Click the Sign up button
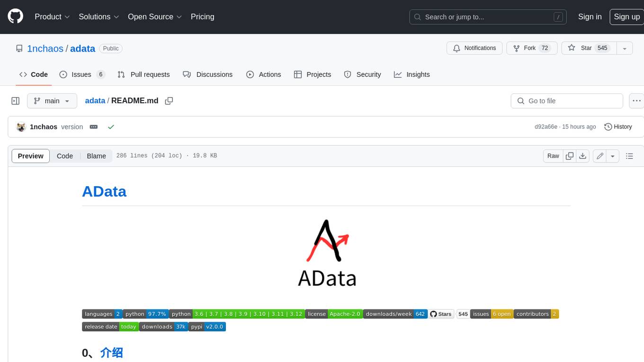The image size is (644, 362). point(626,17)
